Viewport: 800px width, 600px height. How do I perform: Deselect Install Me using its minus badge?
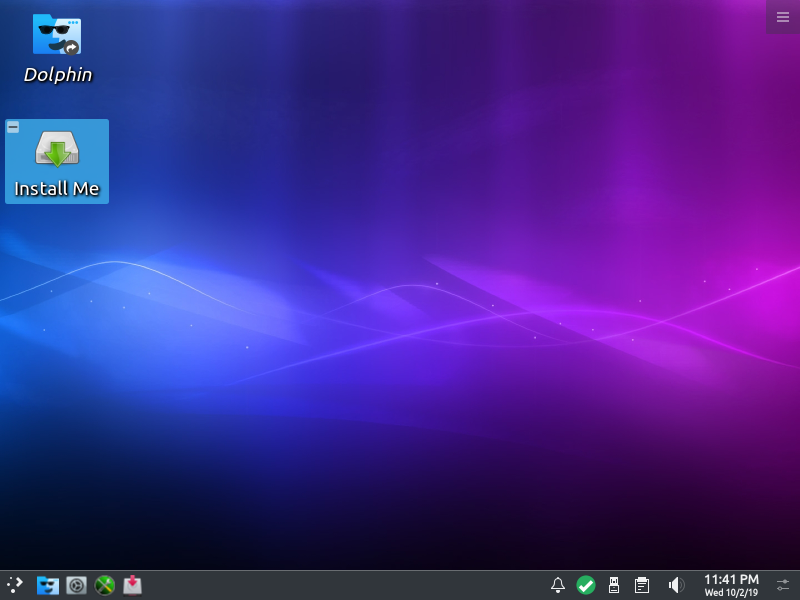(13, 127)
